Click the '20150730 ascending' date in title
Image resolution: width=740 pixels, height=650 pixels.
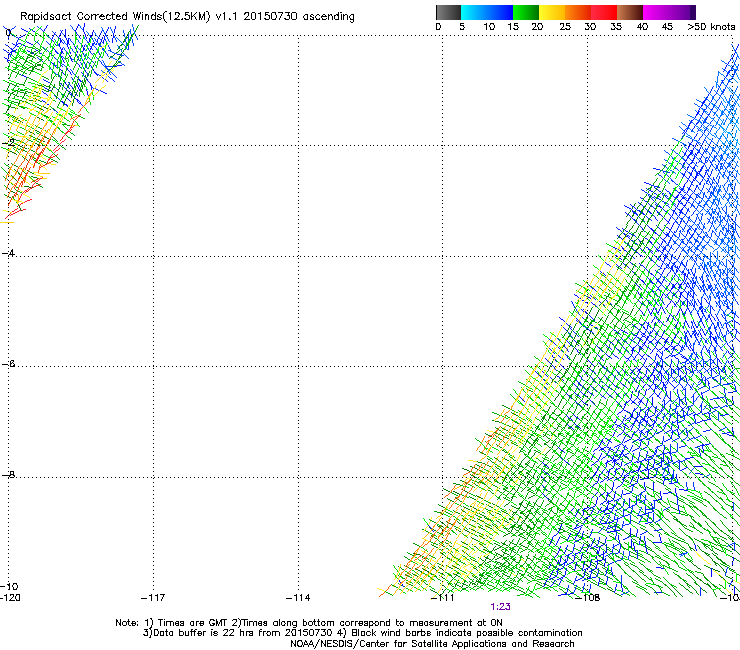[299, 17]
